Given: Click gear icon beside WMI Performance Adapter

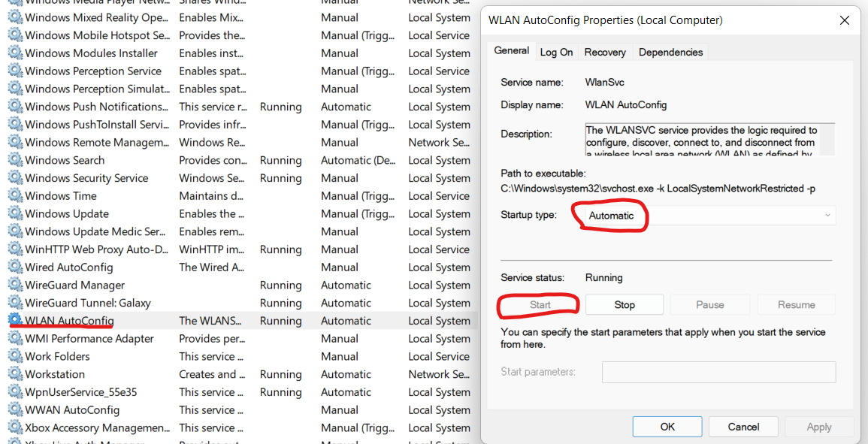Looking at the screenshot, I should (15, 338).
